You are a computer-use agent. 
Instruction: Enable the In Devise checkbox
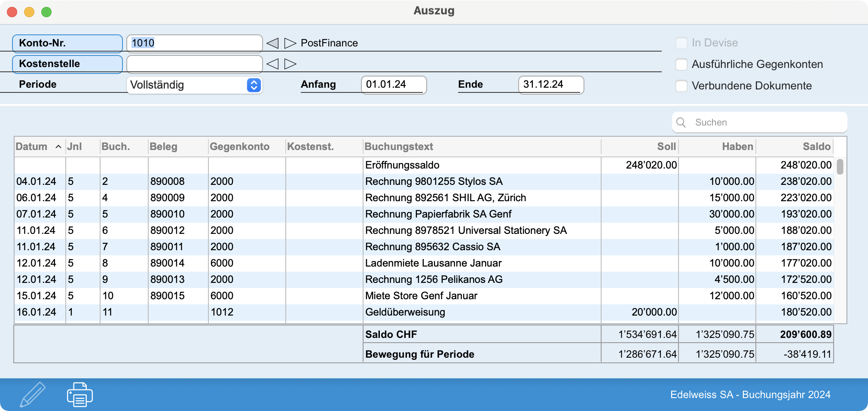[682, 43]
